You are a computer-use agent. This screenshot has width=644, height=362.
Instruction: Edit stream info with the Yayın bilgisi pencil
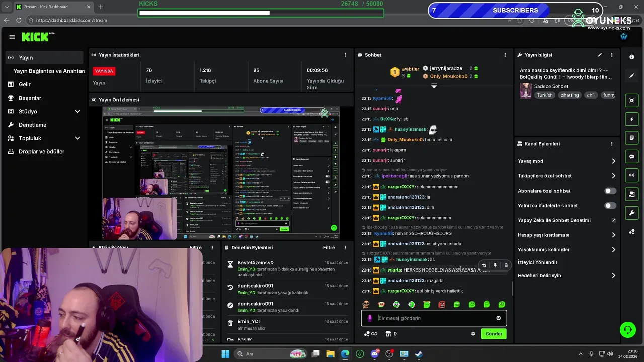pyautogui.click(x=600, y=55)
